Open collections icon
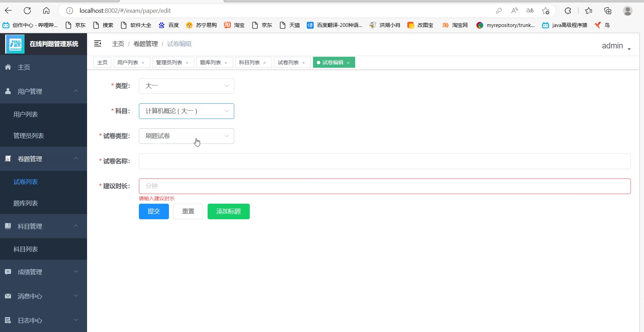This screenshot has height=332, width=644. point(608,11)
